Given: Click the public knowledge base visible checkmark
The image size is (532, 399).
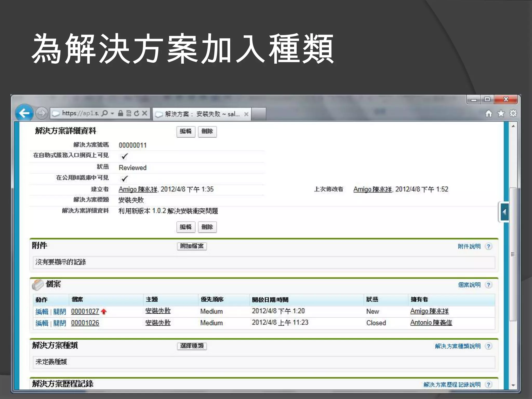Looking at the screenshot, I should click(125, 178).
